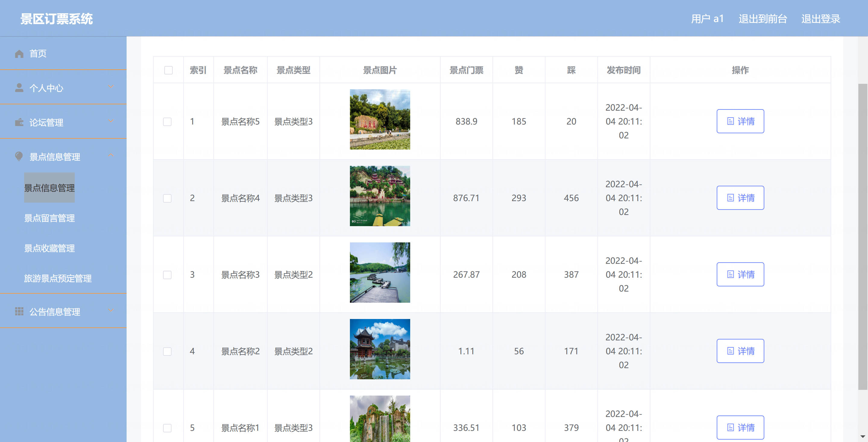Open the waterfall thumbnail of 景点名称1
Image resolution: width=868 pixels, height=442 pixels.
coord(380,419)
